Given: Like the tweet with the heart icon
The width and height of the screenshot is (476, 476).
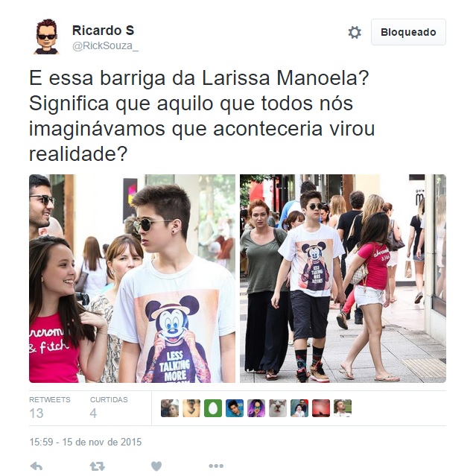Looking at the screenshot, I should [x=156, y=466].
